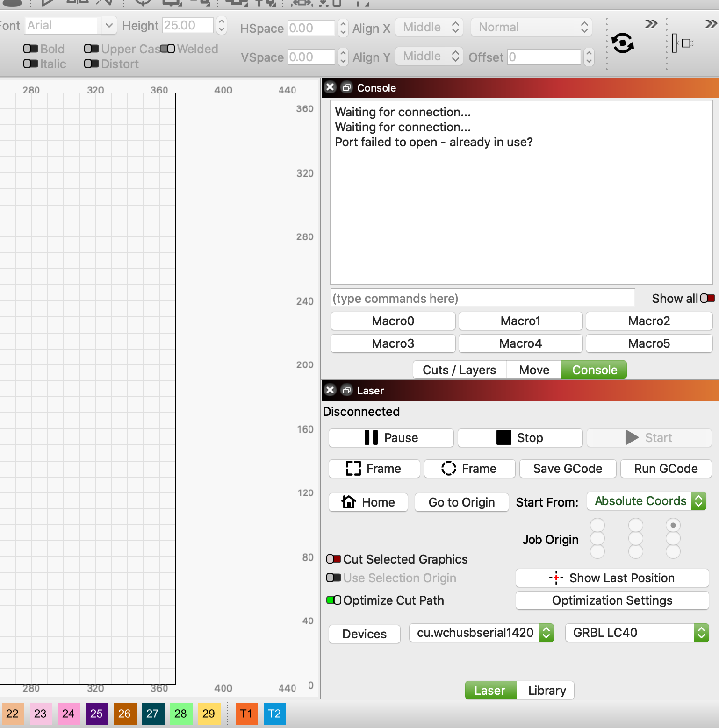Click the rectangular Frame button
This screenshot has width=719, height=728.
pos(374,469)
